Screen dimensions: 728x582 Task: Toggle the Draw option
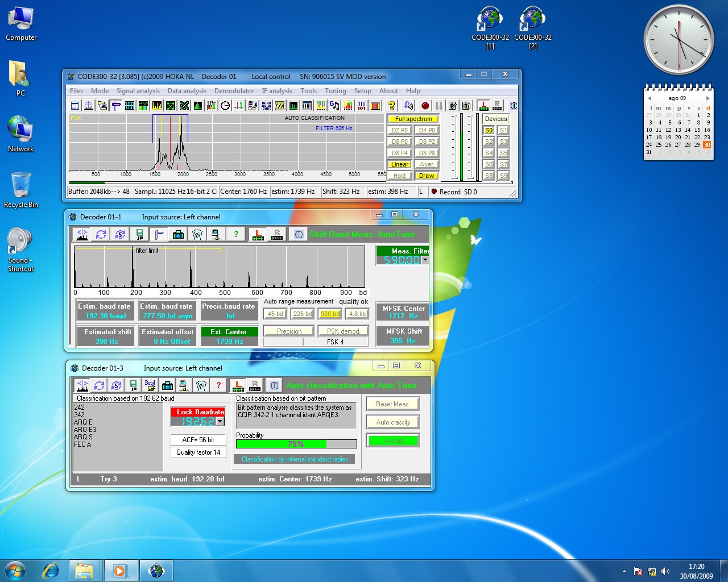tap(427, 176)
